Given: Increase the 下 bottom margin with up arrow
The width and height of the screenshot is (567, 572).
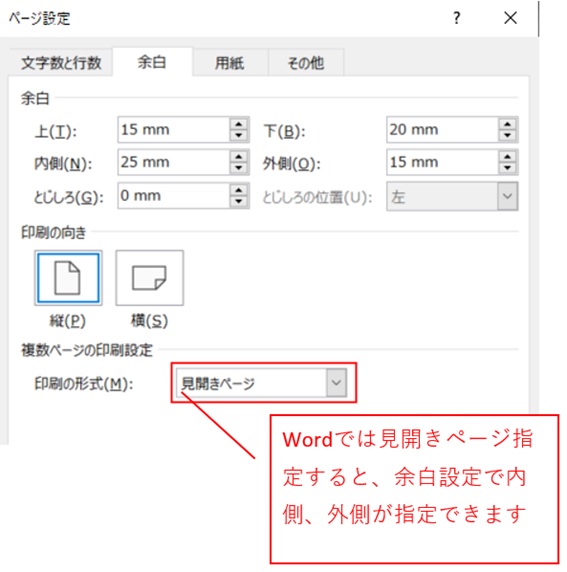Looking at the screenshot, I should tap(508, 124).
